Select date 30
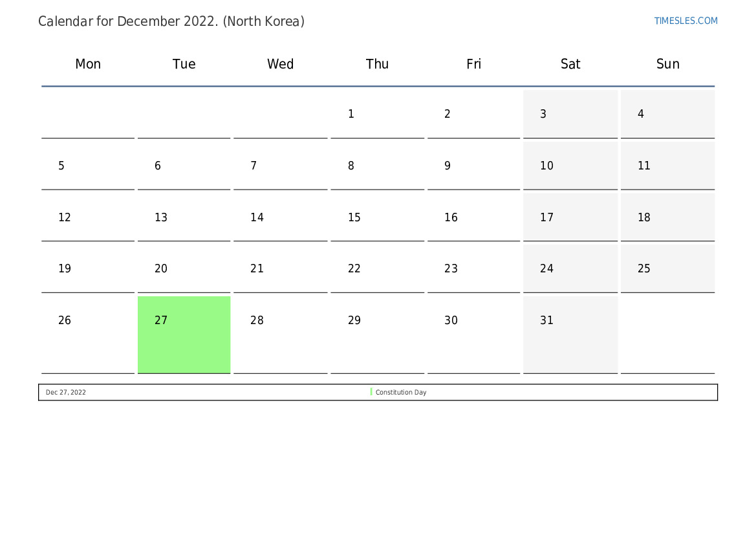Image resolution: width=756 pixels, height=535 pixels. pos(473,335)
